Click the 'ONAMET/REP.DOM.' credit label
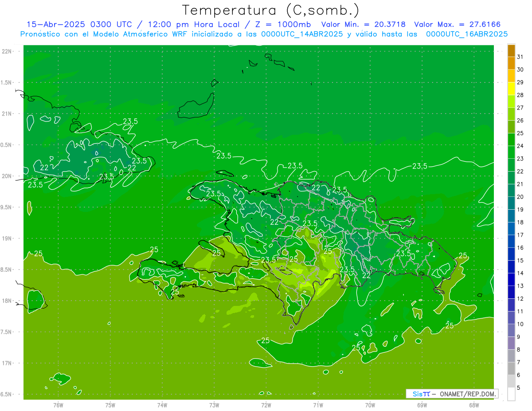 (x=468, y=394)
